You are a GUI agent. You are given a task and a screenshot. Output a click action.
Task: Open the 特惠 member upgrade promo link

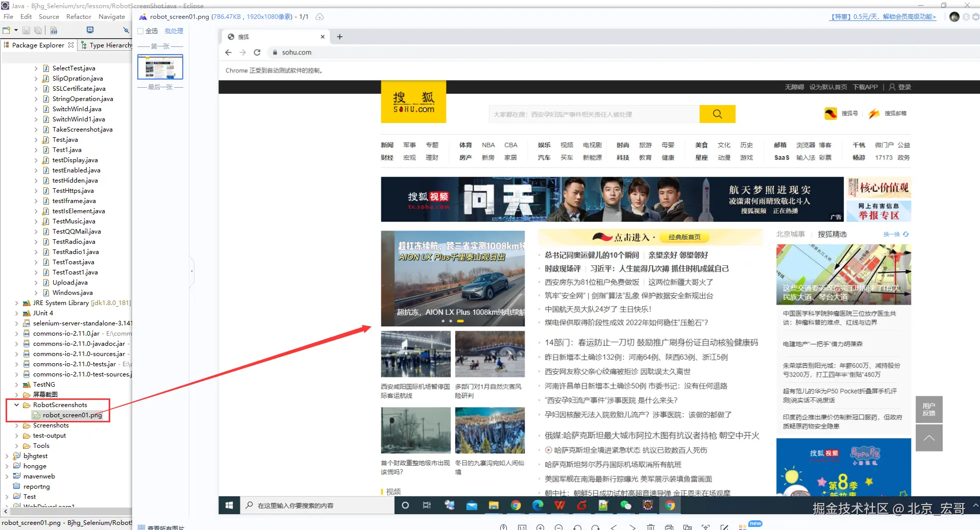click(x=884, y=17)
